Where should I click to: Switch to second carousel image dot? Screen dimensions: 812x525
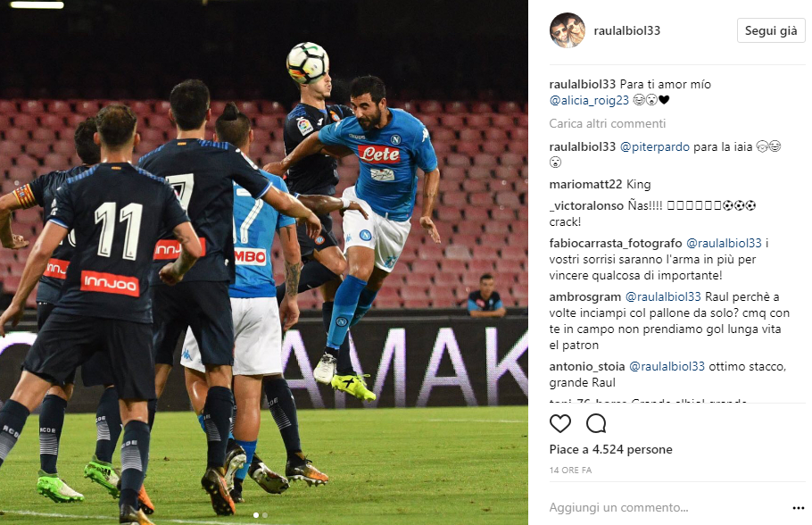click(265, 515)
